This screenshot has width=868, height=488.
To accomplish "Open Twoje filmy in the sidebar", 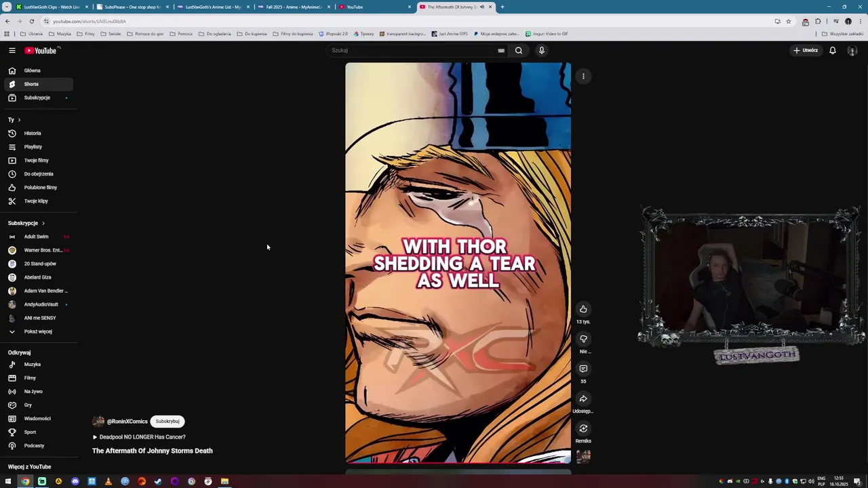I will coord(39,160).
